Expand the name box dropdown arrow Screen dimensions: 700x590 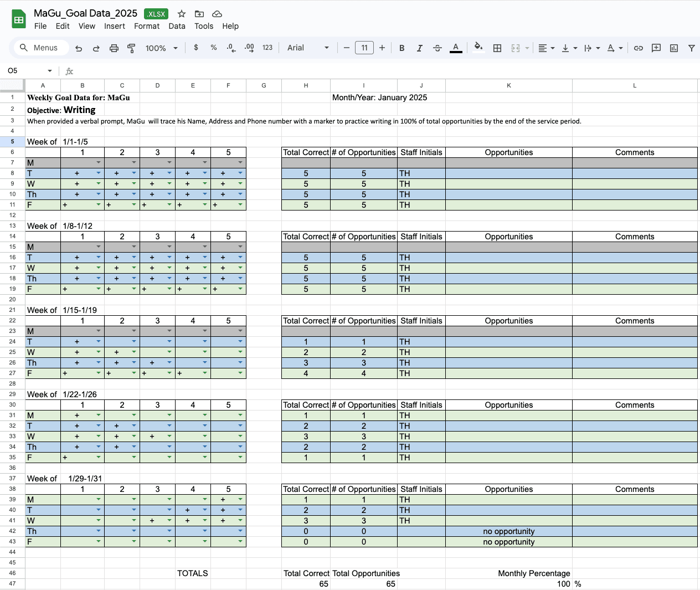pyautogui.click(x=50, y=71)
